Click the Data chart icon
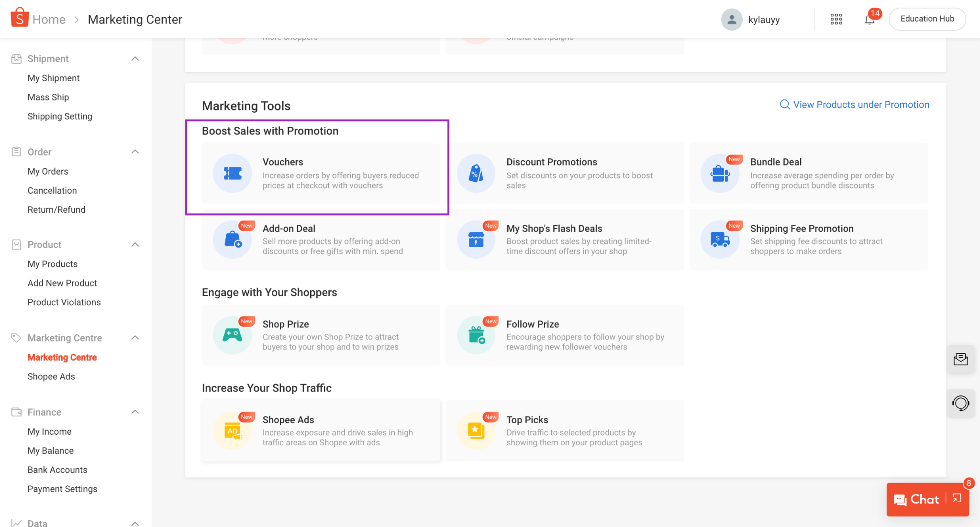This screenshot has width=980, height=527. [16, 523]
